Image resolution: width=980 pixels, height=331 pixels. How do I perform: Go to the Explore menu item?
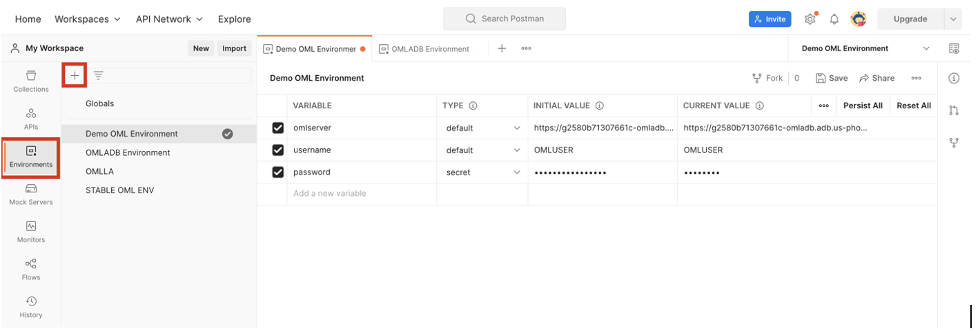[x=234, y=19]
